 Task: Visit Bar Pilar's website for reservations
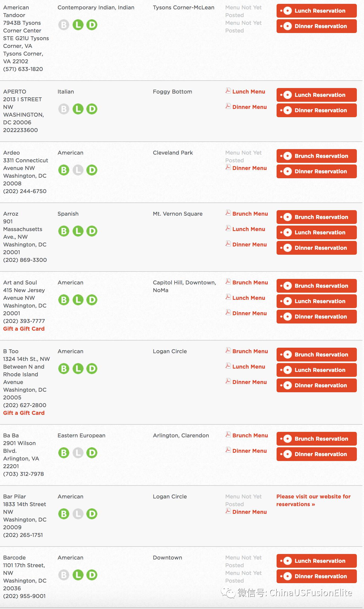point(313,500)
